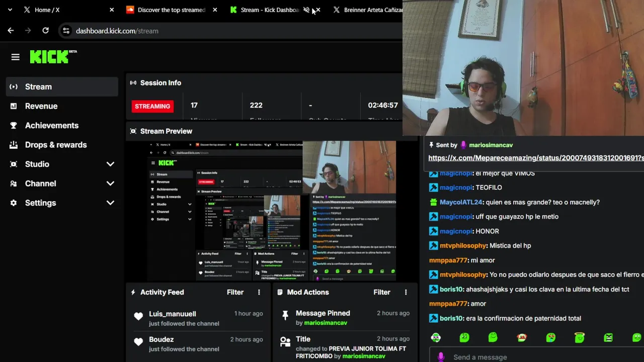
Task: Click the Stream Preview icon
Action: point(133,131)
